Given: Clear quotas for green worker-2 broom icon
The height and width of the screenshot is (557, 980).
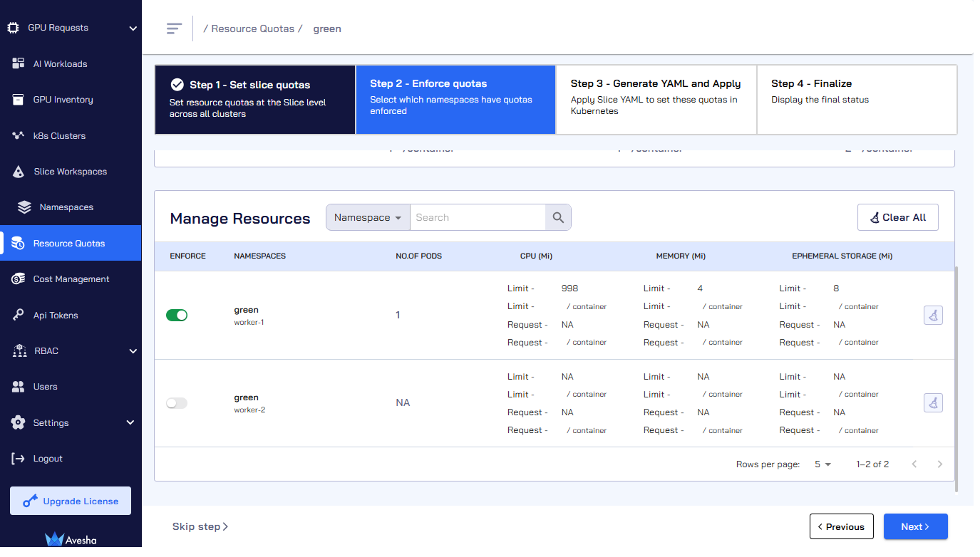Looking at the screenshot, I should pos(934,402).
